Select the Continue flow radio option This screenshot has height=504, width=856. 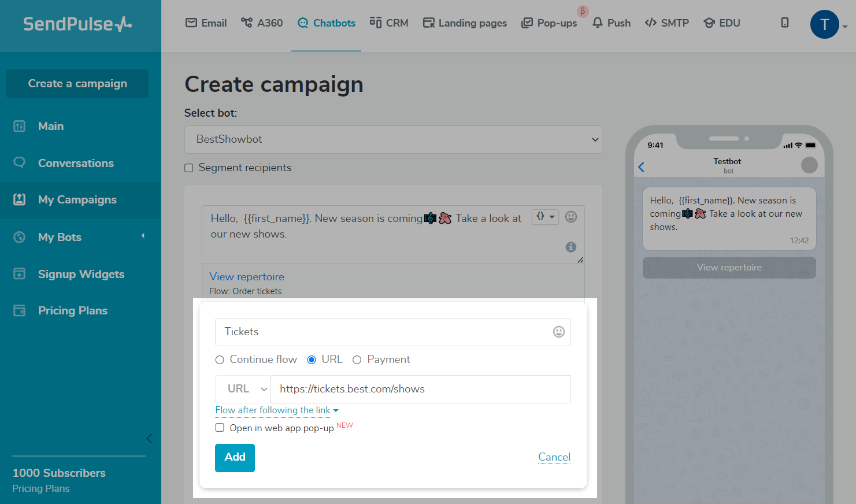(x=220, y=360)
